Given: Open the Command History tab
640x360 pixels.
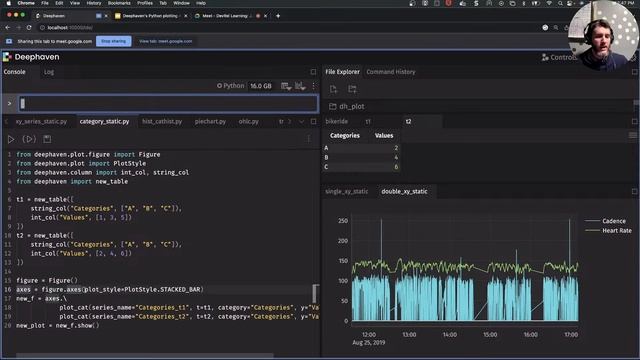Looking at the screenshot, I should 391,72.
